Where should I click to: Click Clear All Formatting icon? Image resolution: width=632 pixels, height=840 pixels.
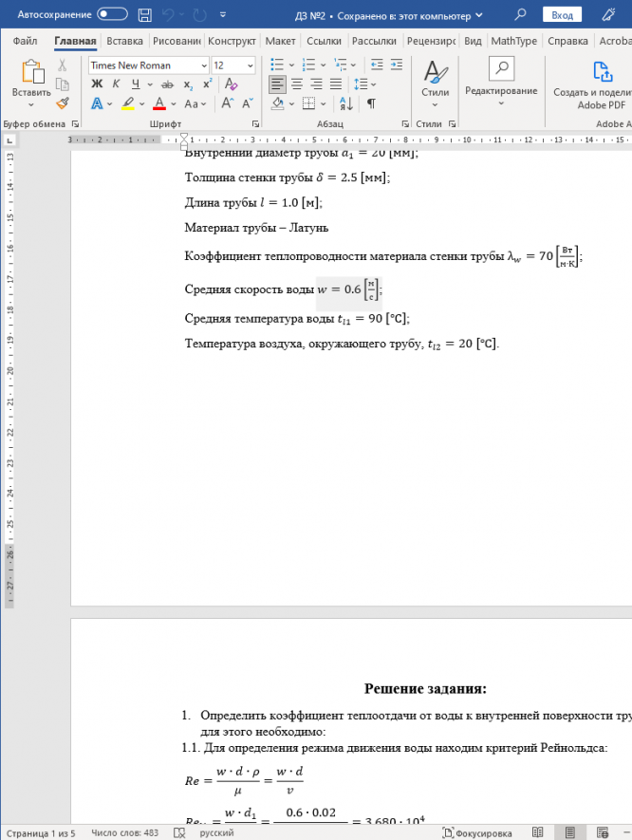(x=231, y=84)
